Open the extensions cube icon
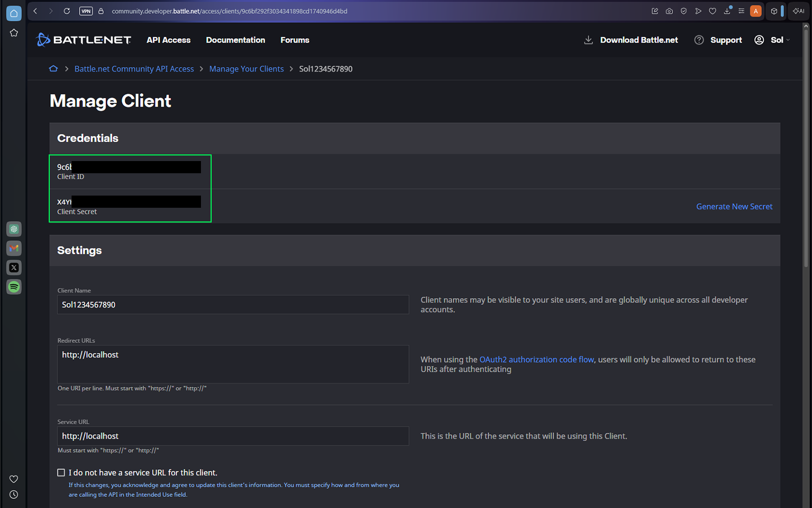 coord(774,11)
